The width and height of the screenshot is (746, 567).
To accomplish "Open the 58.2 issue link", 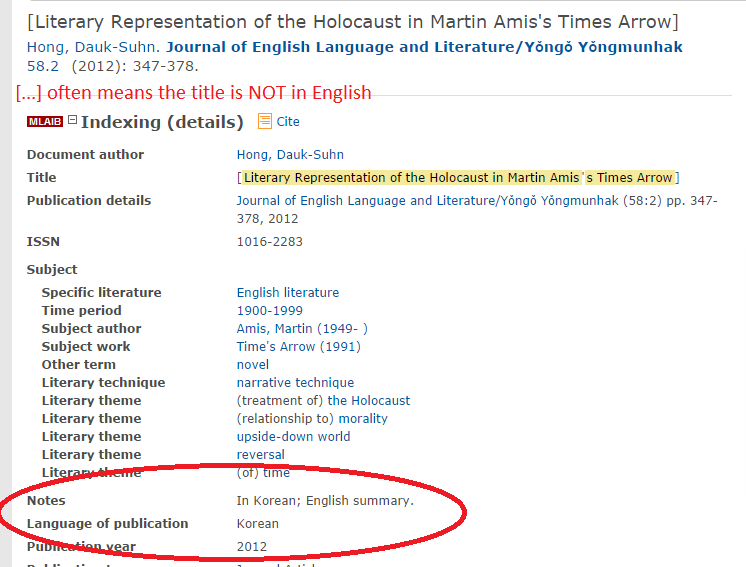I will pyautogui.click(x=43, y=66).
